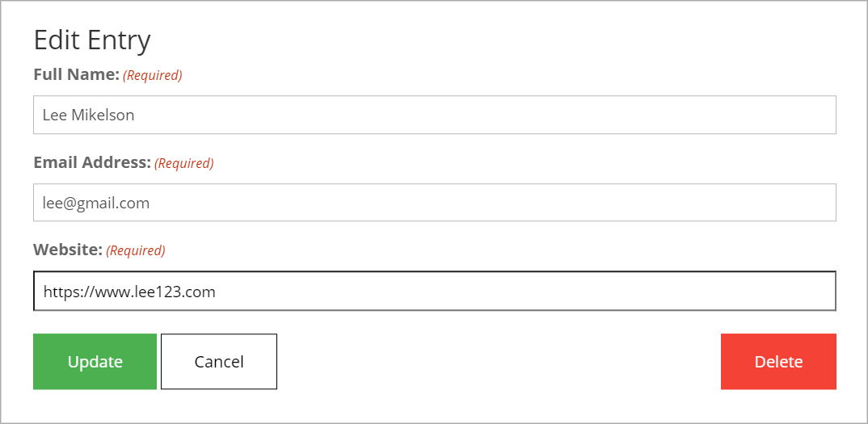Hit the red Delete button
868x424 pixels.
pyautogui.click(x=778, y=362)
